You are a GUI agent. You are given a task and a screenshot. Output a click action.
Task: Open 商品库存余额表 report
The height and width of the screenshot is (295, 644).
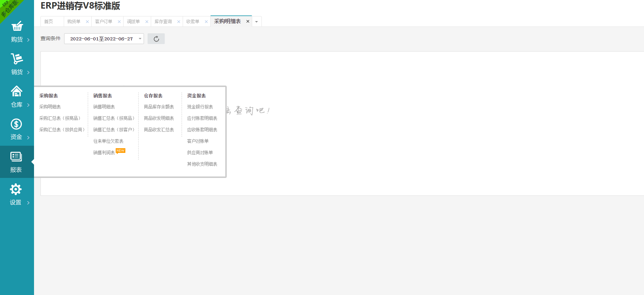coord(159,107)
